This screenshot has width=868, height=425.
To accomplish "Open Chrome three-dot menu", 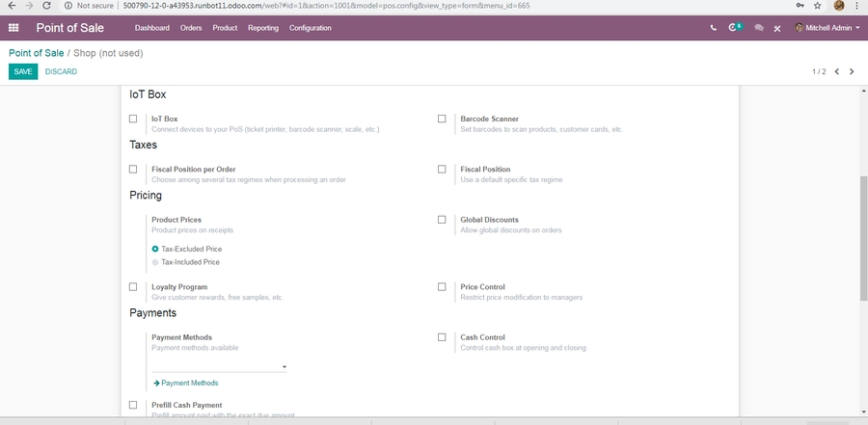I will click(x=857, y=6).
